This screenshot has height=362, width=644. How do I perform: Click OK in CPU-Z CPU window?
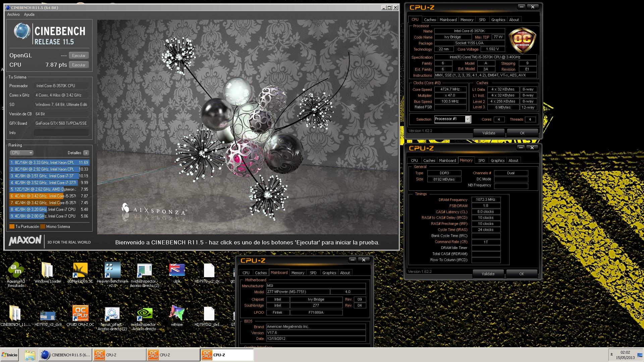click(x=522, y=133)
